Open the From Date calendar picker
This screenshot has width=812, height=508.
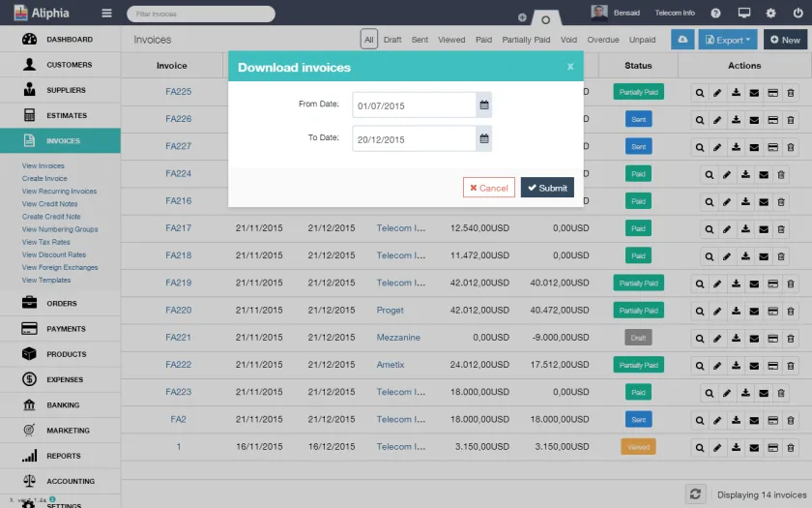point(483,105)
